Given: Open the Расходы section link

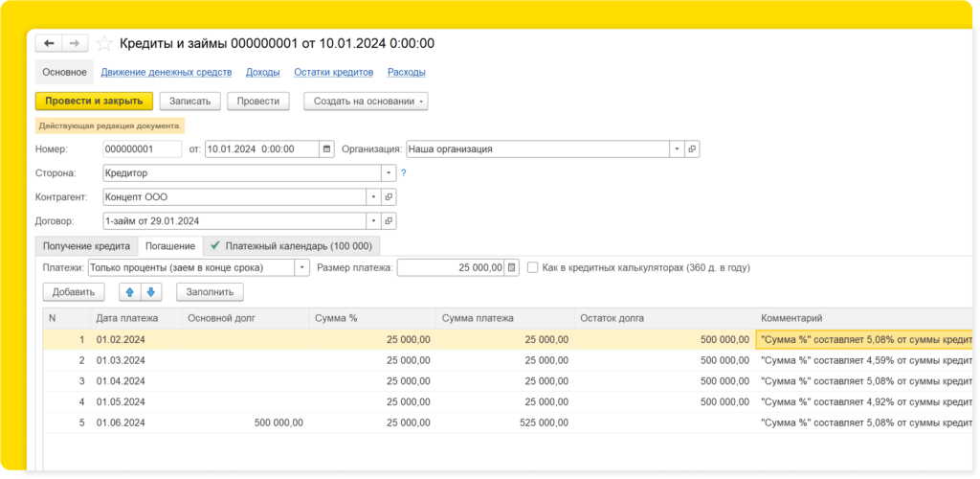Looking at the screenshot, I should pyautogui.click(x=406, y=72).
